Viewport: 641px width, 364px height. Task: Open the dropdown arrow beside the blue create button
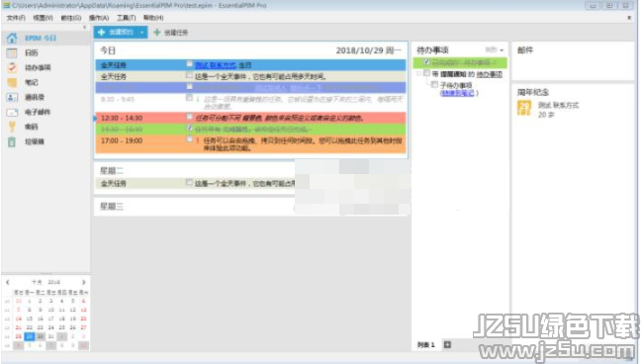(x=141, y=33)
